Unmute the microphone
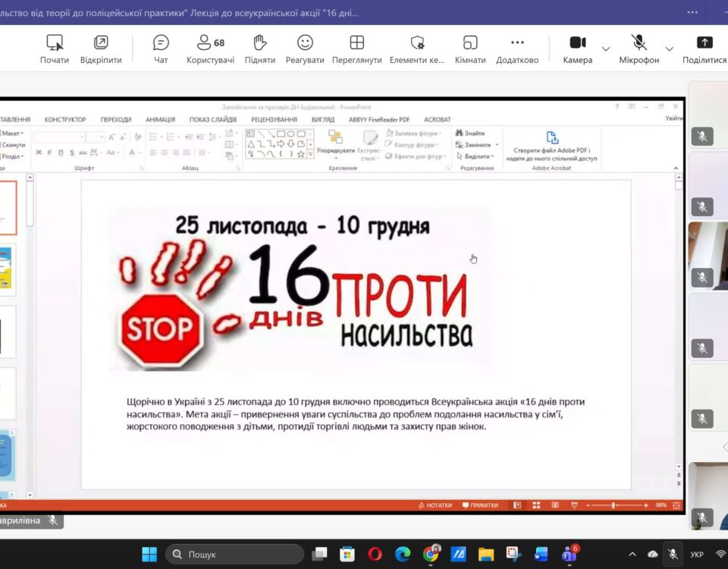 pos(639,49)
